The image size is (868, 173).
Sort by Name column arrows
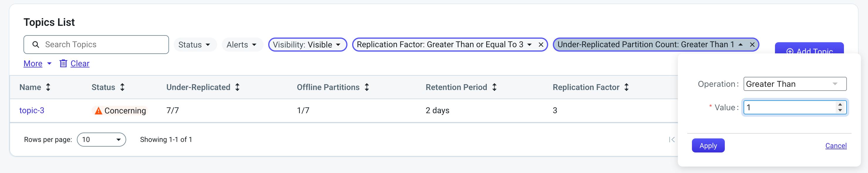coord(48,87)
